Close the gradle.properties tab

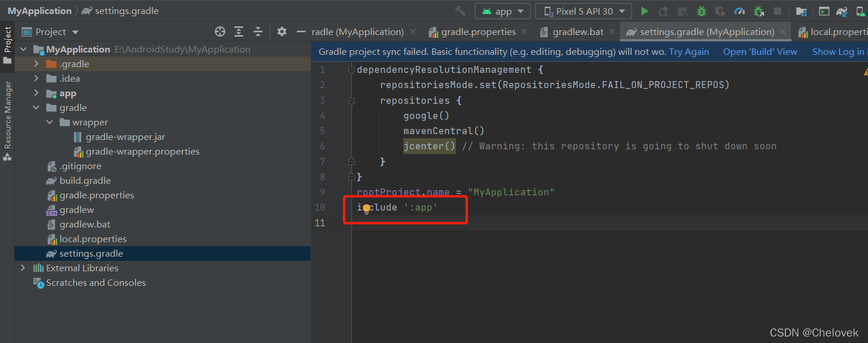[x=524, y=32]
